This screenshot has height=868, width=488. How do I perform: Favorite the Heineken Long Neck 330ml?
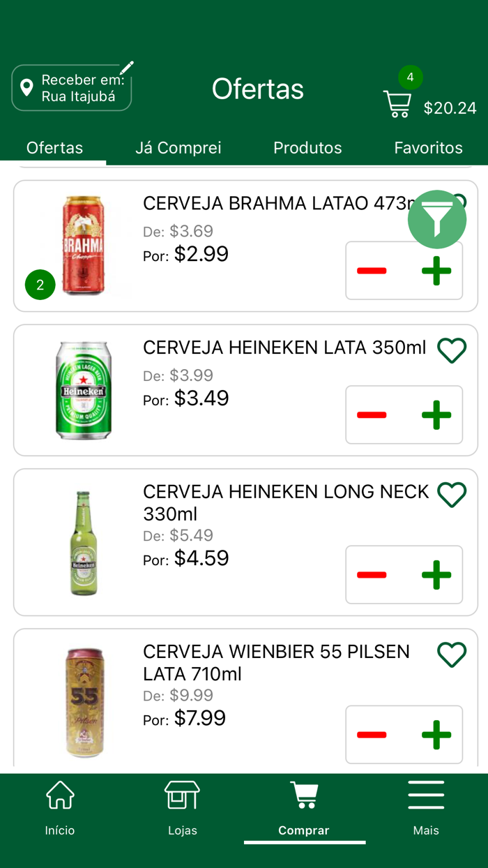[452, 495]
